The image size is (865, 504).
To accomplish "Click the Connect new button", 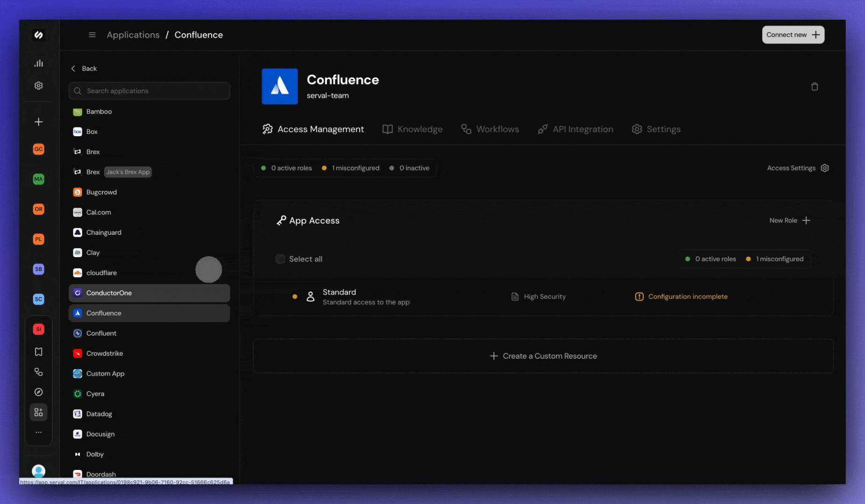I will (793, 35).
